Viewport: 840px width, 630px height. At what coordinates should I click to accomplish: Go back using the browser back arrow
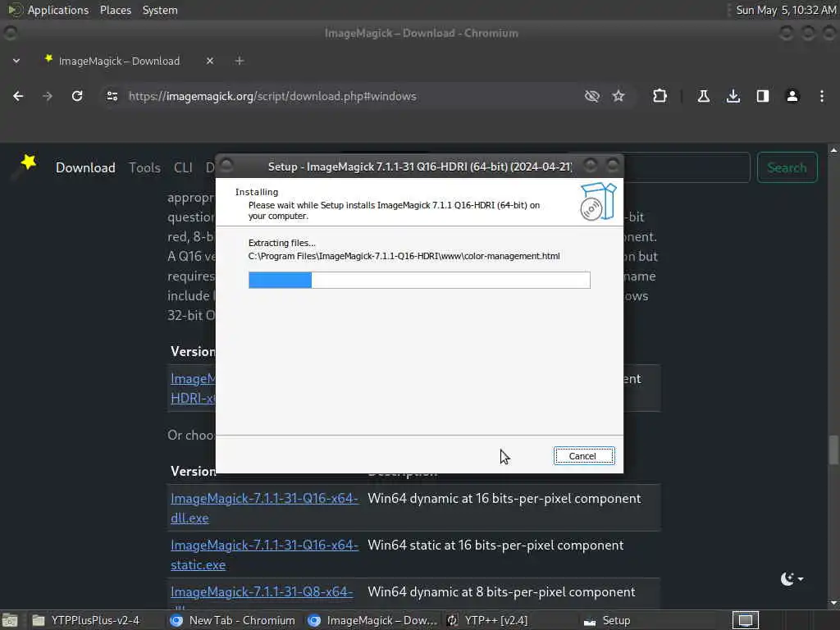click(x=18, y=97)
